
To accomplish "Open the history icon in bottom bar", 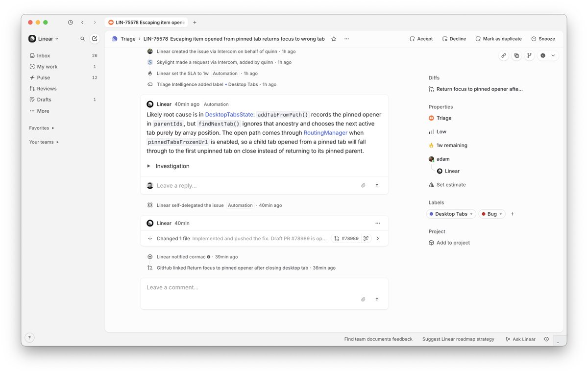I will tap(546, 339).
